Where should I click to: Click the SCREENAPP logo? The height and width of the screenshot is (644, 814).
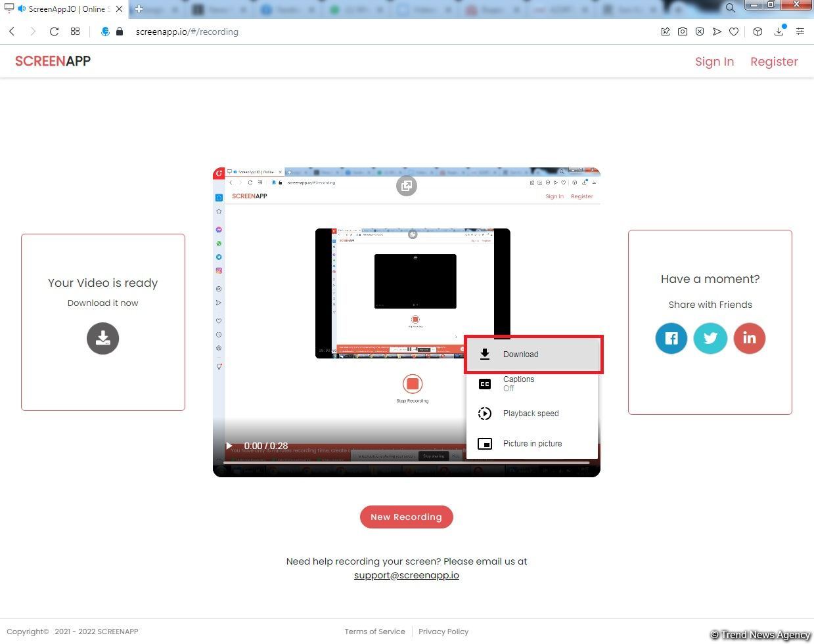coord(53,61)
